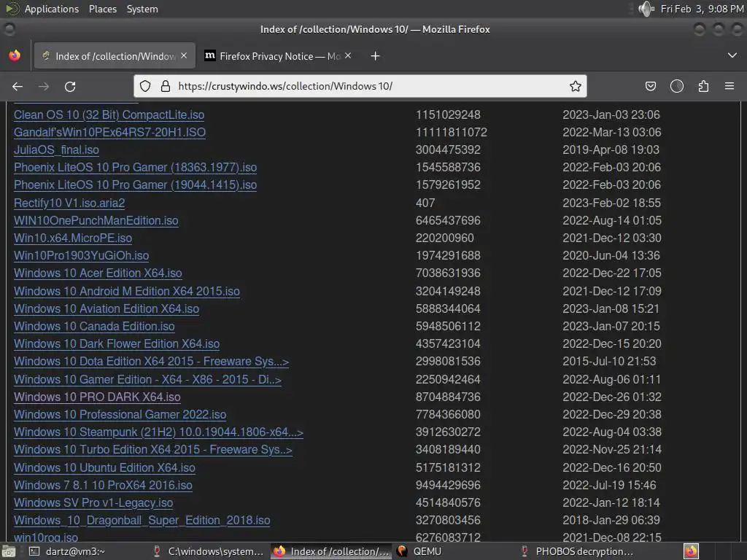
Task: Open the Extensions puzzle icon
Action: pos(703,86)
